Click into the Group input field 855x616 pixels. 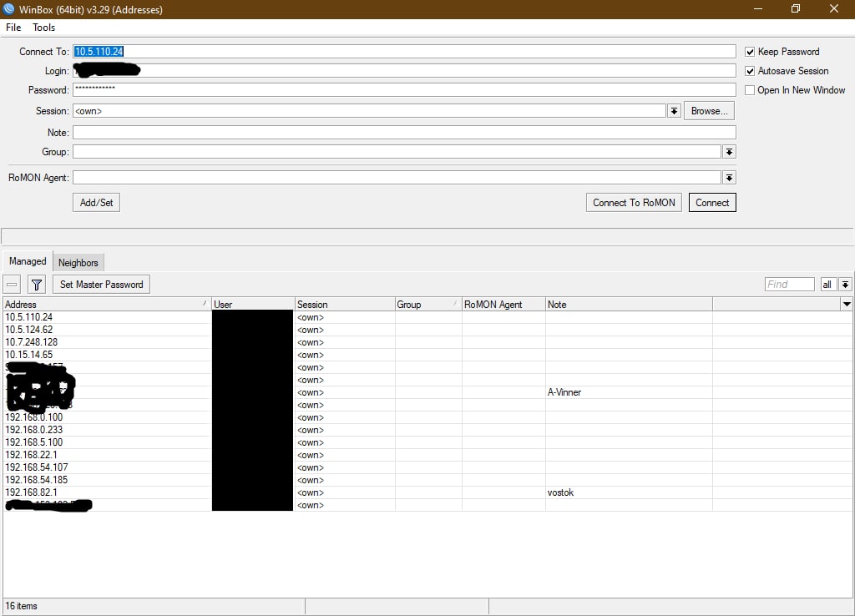coord(397,152)
